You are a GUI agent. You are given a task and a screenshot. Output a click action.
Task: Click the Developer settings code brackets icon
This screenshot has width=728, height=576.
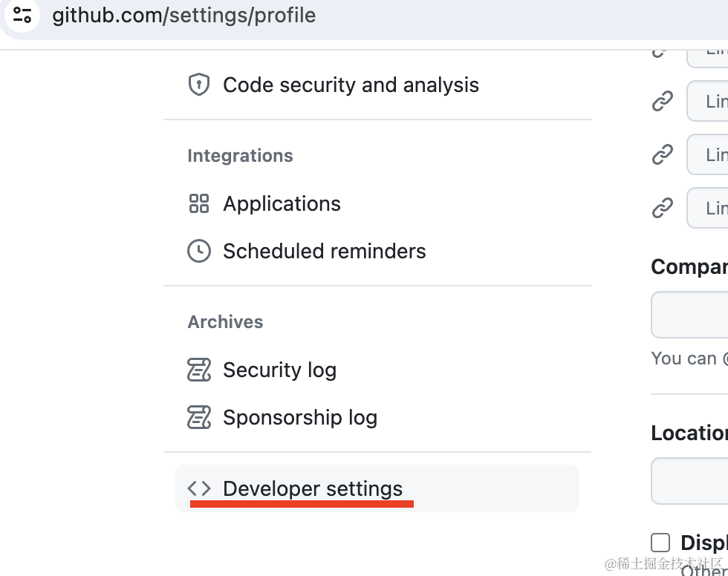pos(198,488)
